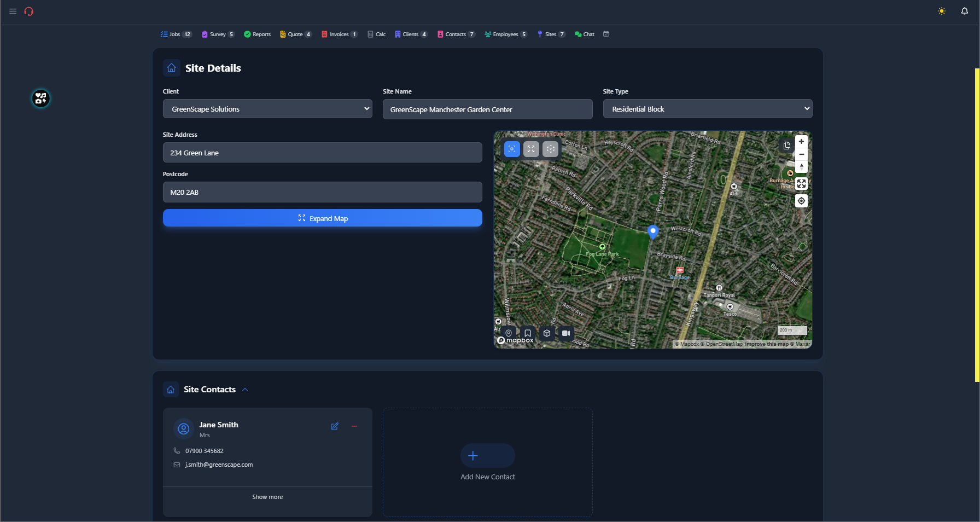Click the Expand Map button
The height and width of the screenshot is (522, 980).
(x=323, y=218)
